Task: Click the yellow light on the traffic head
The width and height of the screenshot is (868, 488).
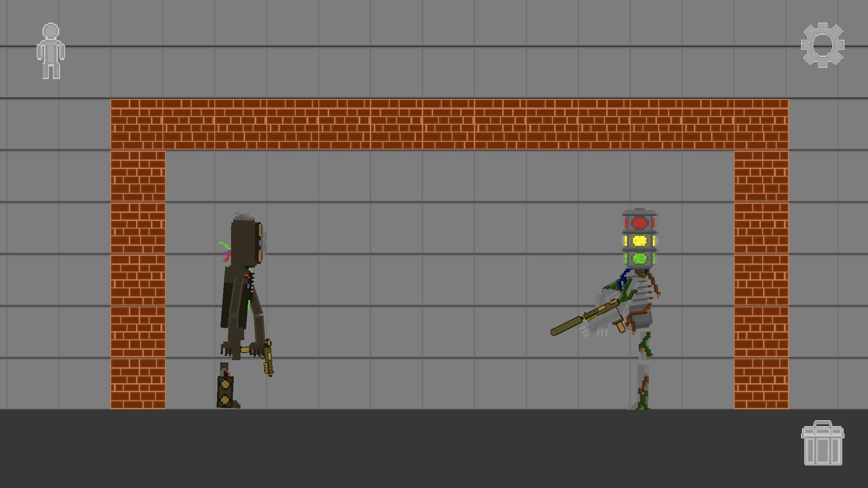Action: click(x=640, y=240)
